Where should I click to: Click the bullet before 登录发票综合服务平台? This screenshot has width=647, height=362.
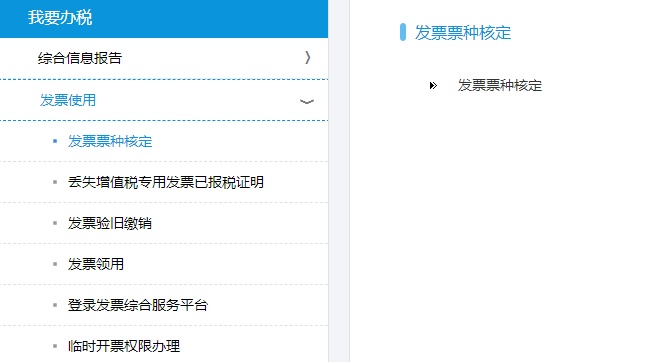tap(55, 305)
